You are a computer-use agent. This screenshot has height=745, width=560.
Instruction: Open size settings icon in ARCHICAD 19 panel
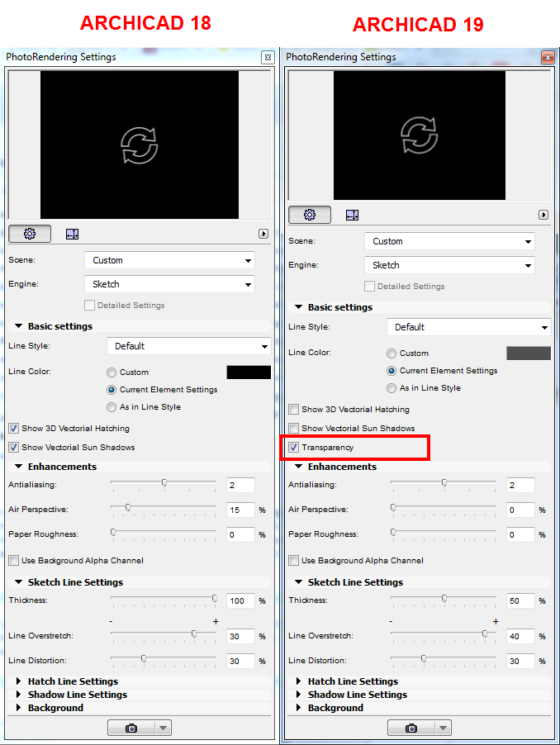coord(353,215)
